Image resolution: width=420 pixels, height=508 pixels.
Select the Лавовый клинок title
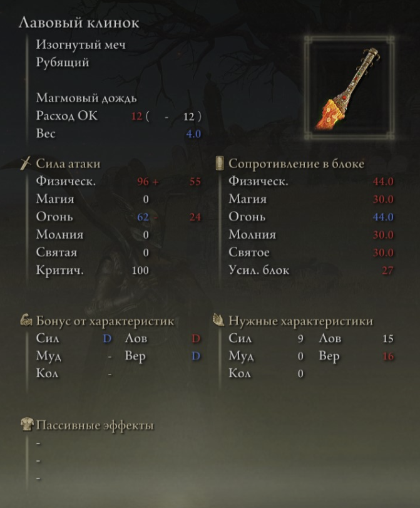point(79,23)
